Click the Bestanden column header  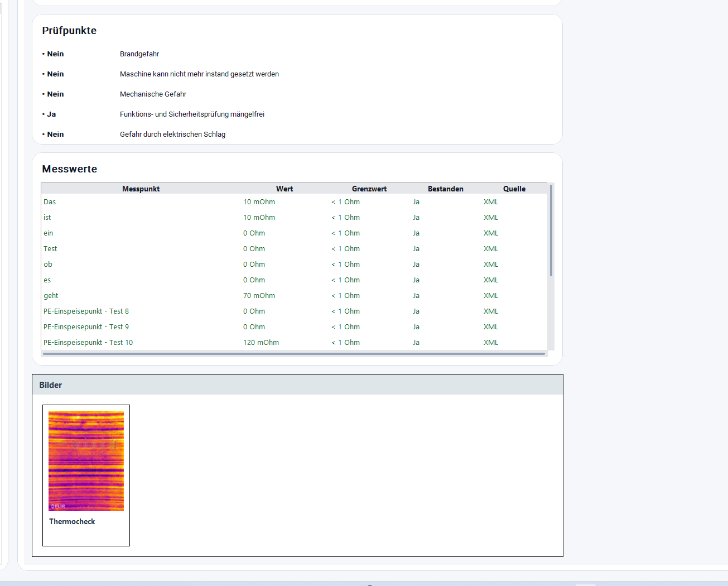point(445,189)
